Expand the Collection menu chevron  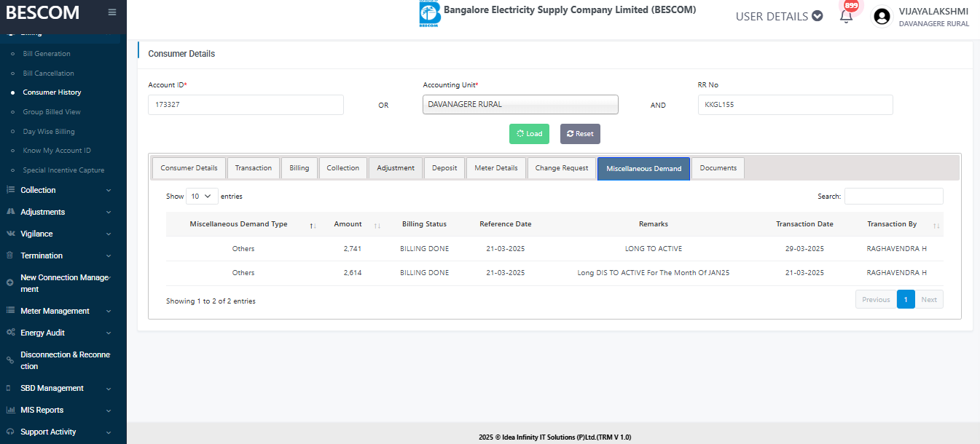(x=109, y=190)
